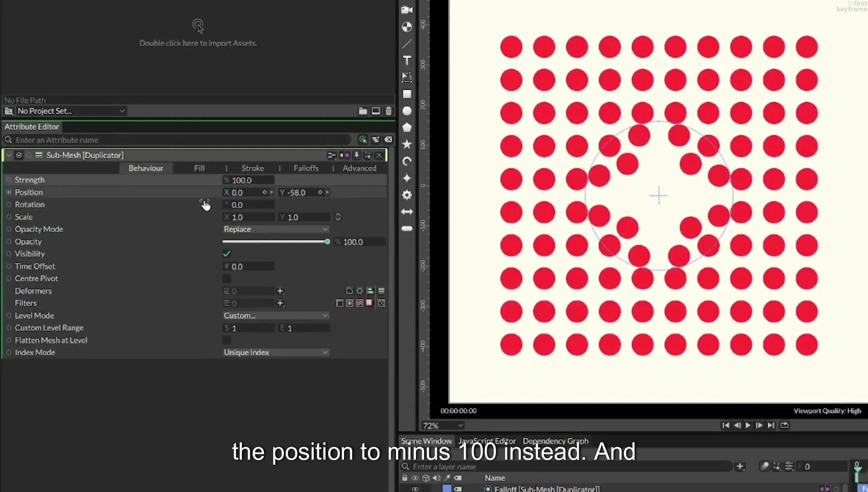This screenshot has width=868, height=492.
Task: Play the animation in the viewport
Action: 748,425
